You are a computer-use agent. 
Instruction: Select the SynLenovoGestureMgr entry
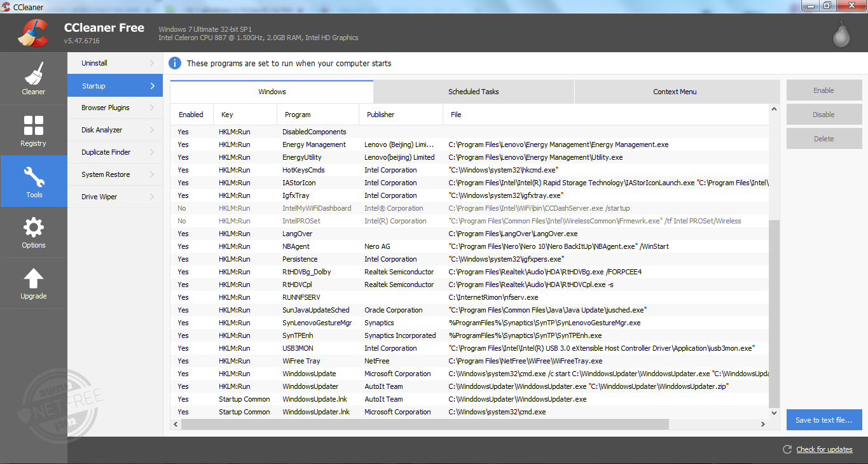tap(470, 323)
